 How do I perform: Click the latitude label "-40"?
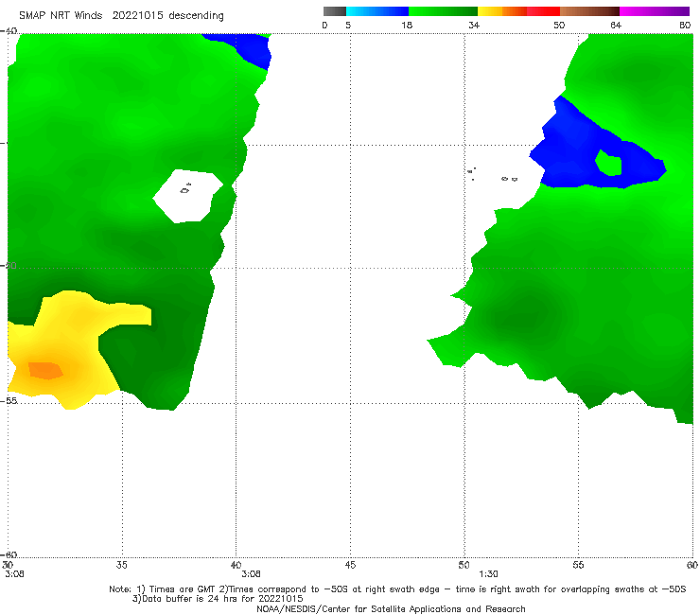9,31
